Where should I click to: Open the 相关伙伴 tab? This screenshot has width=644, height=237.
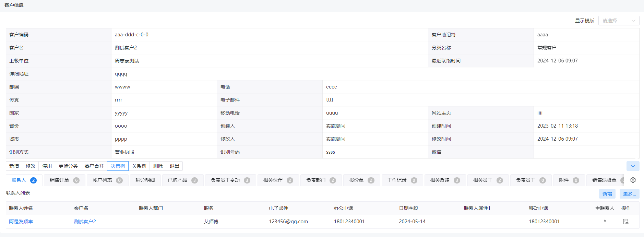click(x=278, y=180)
